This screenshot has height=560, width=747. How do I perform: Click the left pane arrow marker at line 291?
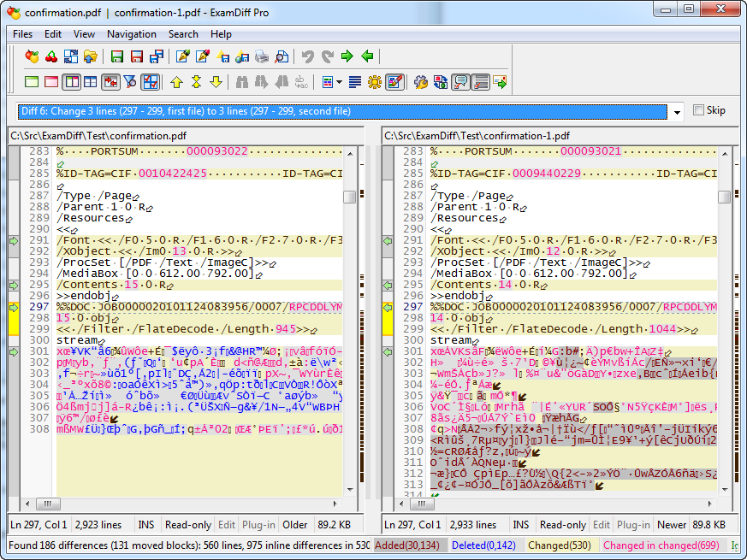(x=14, y=241)
